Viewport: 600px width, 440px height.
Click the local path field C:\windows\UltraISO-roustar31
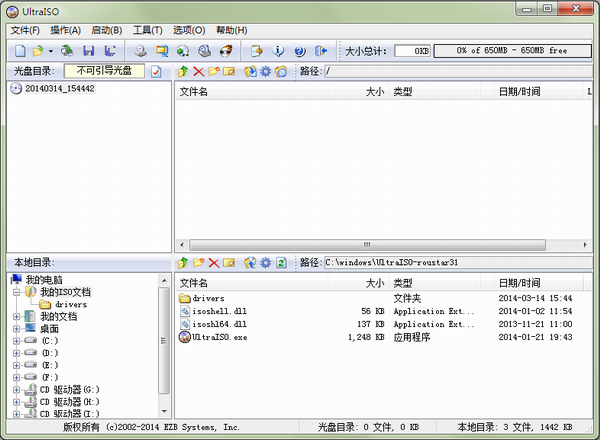pyautogui.click(x=458, y=262)
